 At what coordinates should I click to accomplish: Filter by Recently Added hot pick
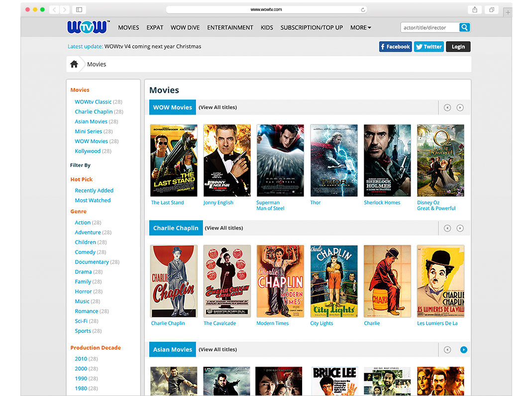[94, 190]
